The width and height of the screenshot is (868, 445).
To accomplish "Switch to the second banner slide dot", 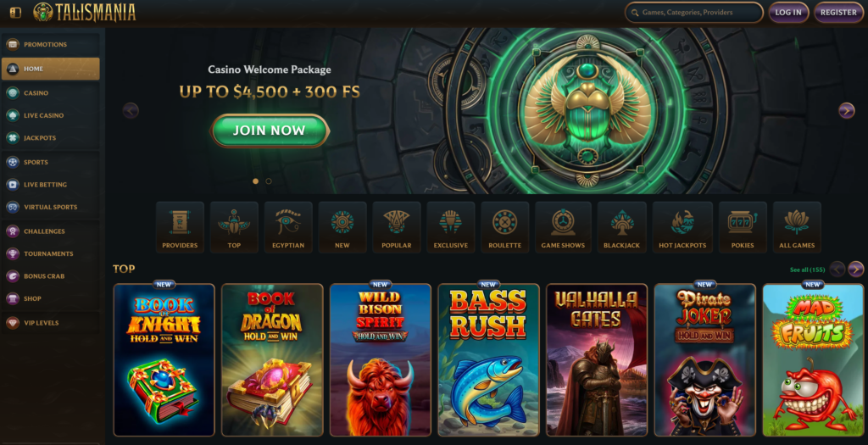I will pos(269,181).
